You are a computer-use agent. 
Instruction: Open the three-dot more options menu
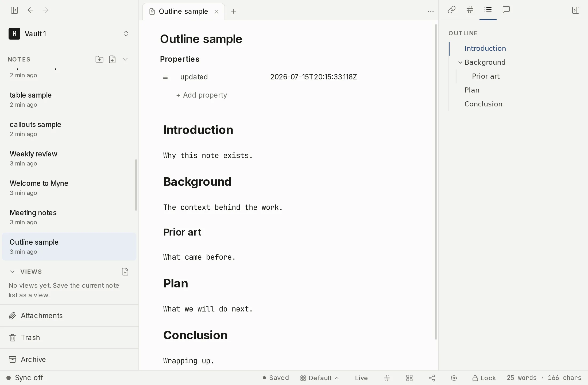point(431,11)
